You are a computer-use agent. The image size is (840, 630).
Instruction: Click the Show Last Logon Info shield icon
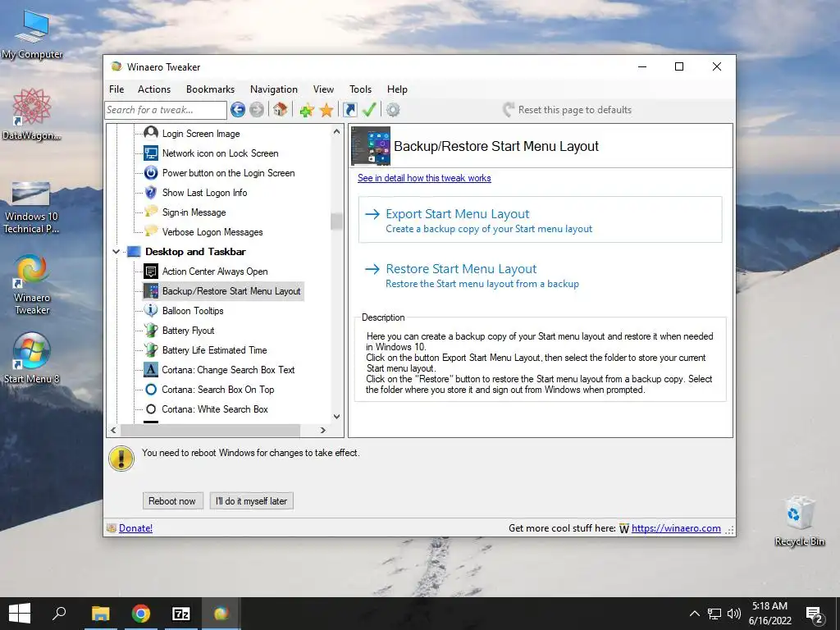pyautogui.click(x=151, y=192)
